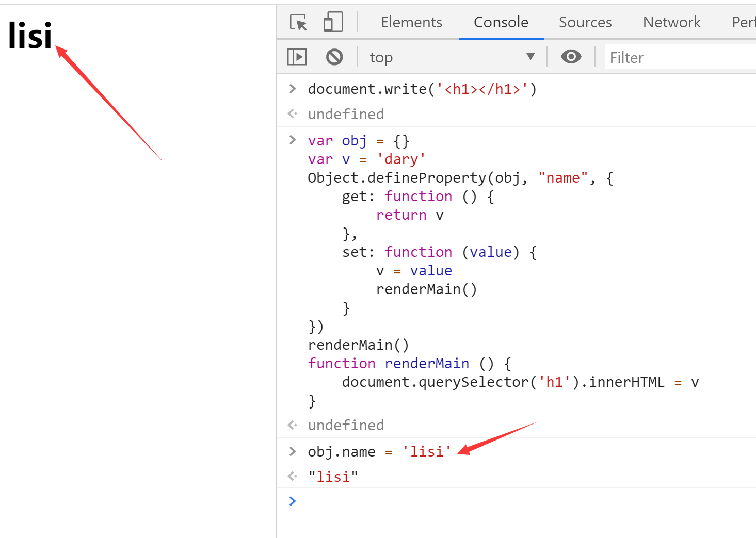This screenshot has height=538, width=756.
Task: Click the "lisi" result output
Action: coord(333,477)
